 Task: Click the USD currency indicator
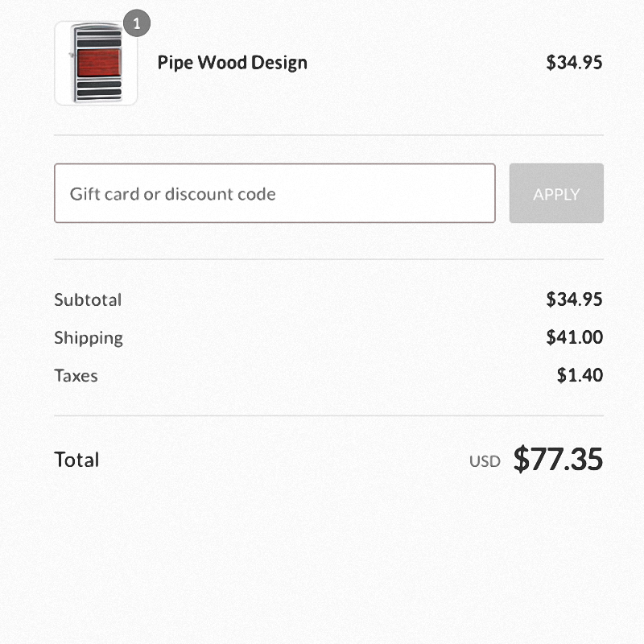[485, 461]
